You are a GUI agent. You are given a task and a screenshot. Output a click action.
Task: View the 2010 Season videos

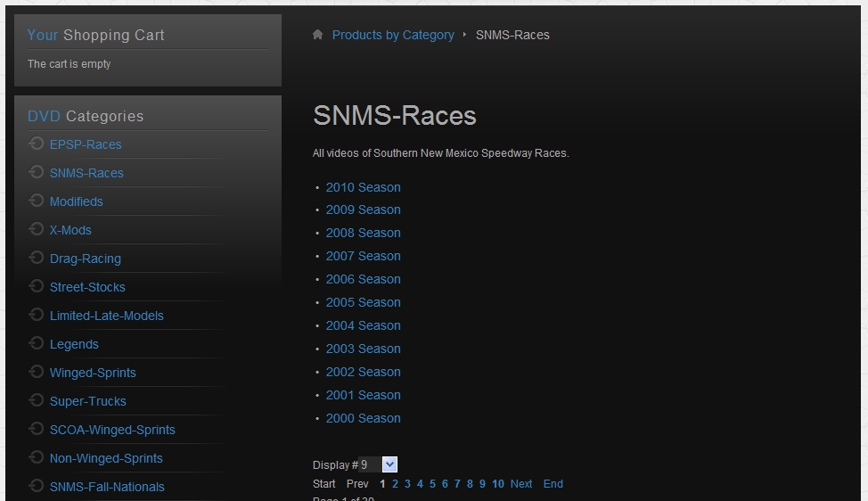(363, 188)
